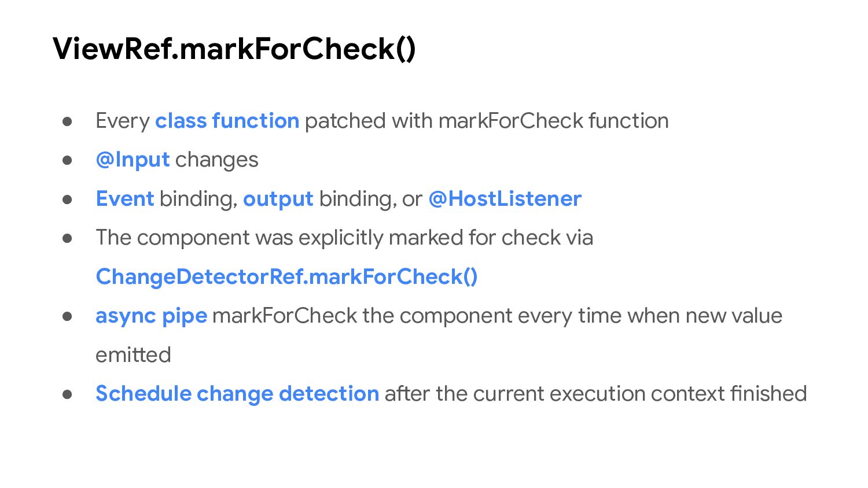Viewport: 868px width, 488px height.
Task: Click the bullet before 'async pipe'
Action: click(67, 316)
